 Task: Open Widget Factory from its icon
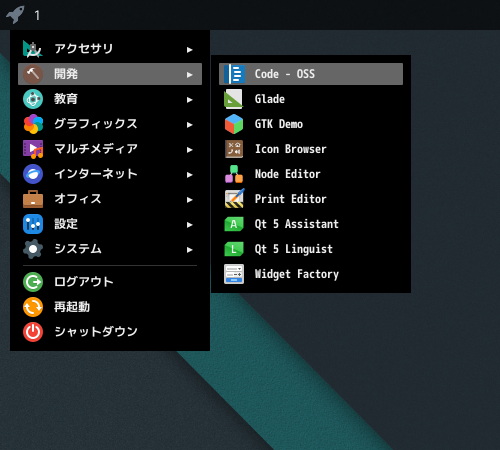click(234, 274)
